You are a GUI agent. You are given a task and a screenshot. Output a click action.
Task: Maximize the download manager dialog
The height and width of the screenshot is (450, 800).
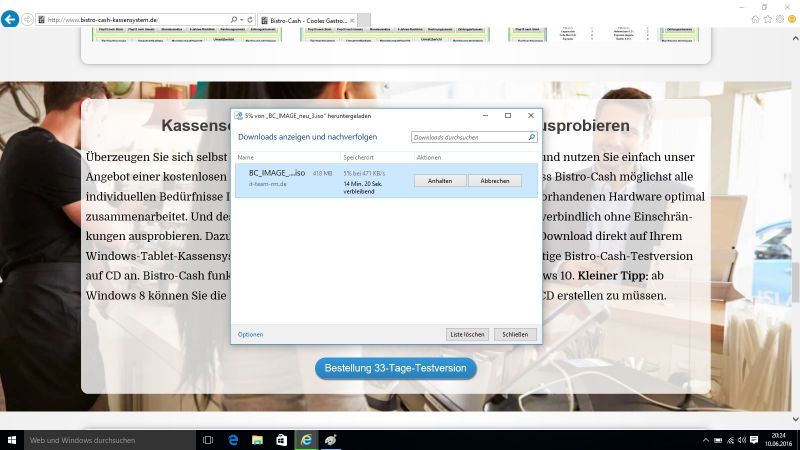pyautogui.click(x=508, y=116)
